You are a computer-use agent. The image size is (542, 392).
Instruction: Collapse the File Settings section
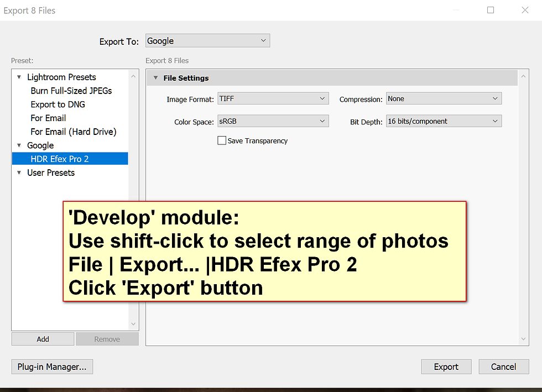point(155,78)
